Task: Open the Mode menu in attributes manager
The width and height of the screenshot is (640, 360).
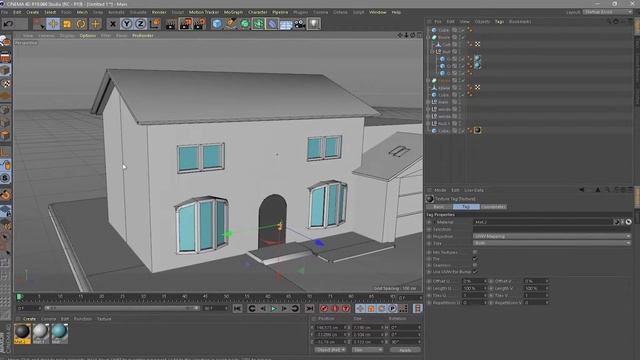Action: point(440,190)
